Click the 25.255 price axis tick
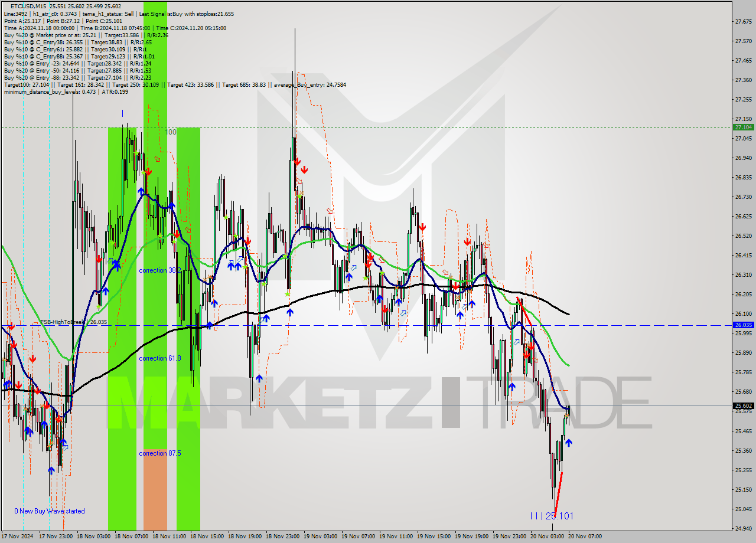 coord(743,470)
